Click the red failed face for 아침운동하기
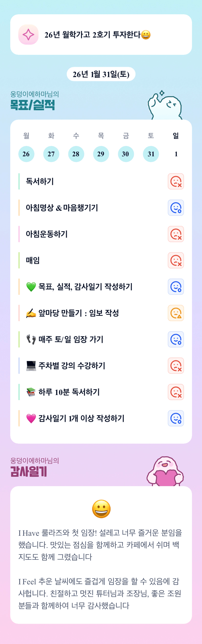 (x=176, y=234)
